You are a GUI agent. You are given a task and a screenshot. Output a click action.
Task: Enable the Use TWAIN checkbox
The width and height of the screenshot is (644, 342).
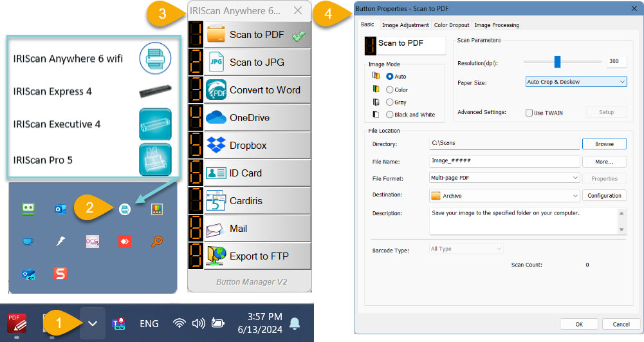tap(529, 113)
